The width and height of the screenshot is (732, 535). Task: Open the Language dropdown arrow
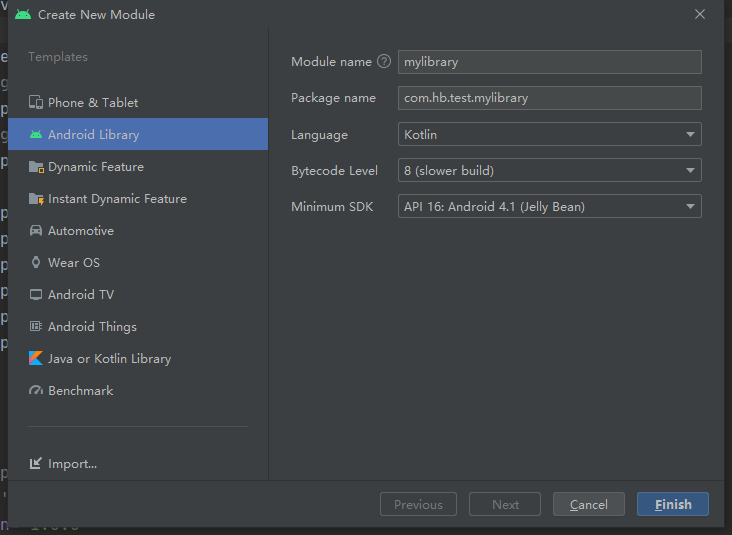click(x=690, y=134)
